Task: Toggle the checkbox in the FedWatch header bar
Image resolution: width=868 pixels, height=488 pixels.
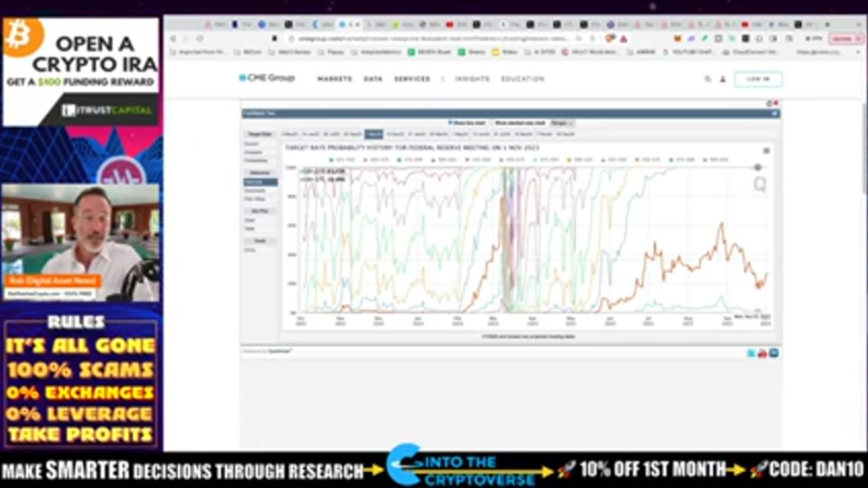Action: [774, 113]
